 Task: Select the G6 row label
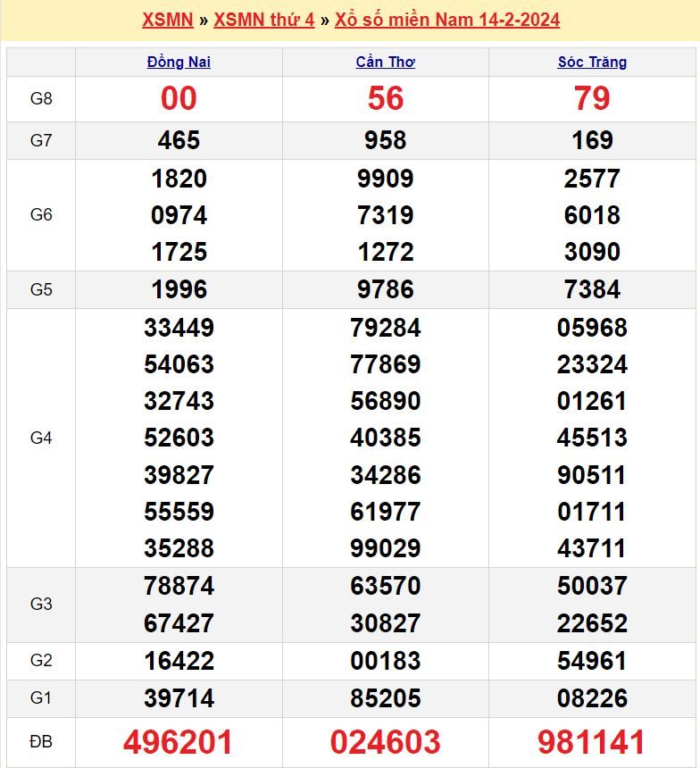click(x=41, y=214)
